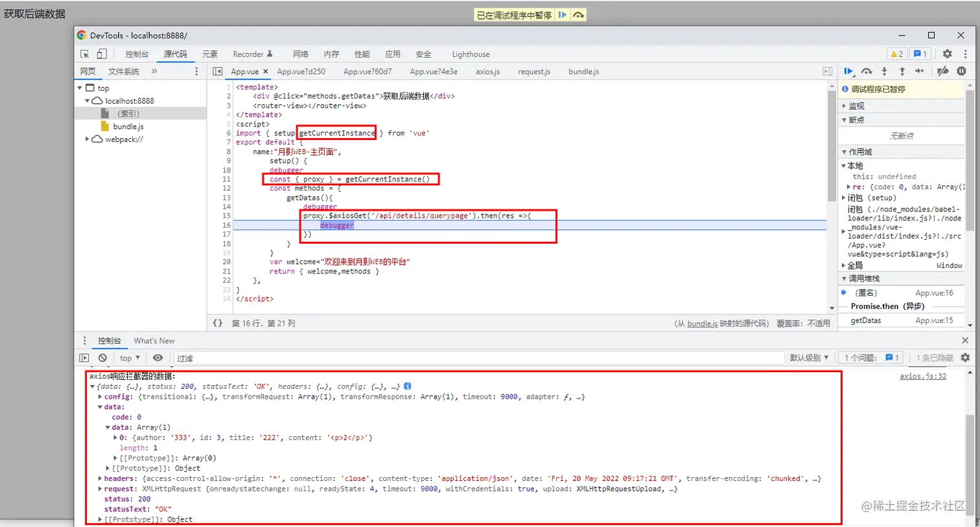The width and height of the screenshot is (980, 527).
Task: Open the bundle.js source map link
Action: point(703,323)
